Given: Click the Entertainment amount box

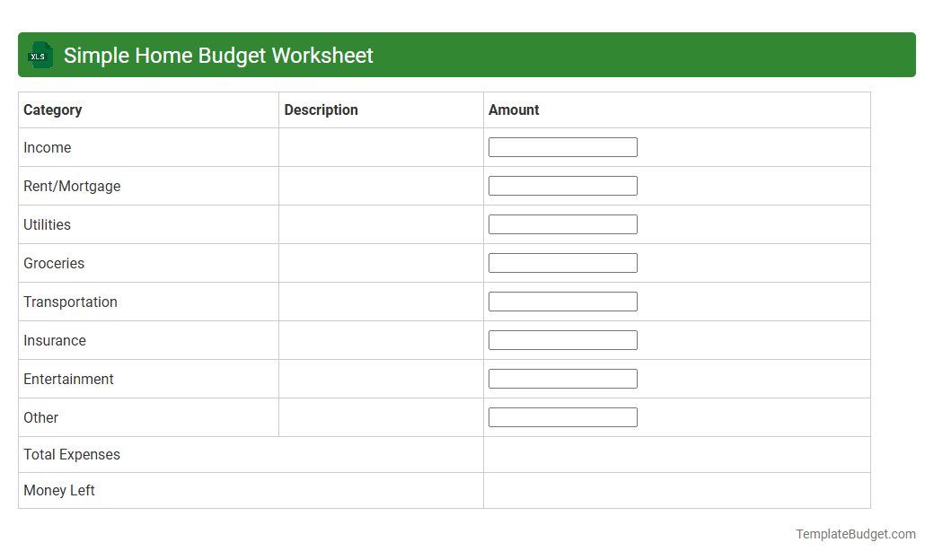Looking at the screenshot, I should tap(562, 378).
